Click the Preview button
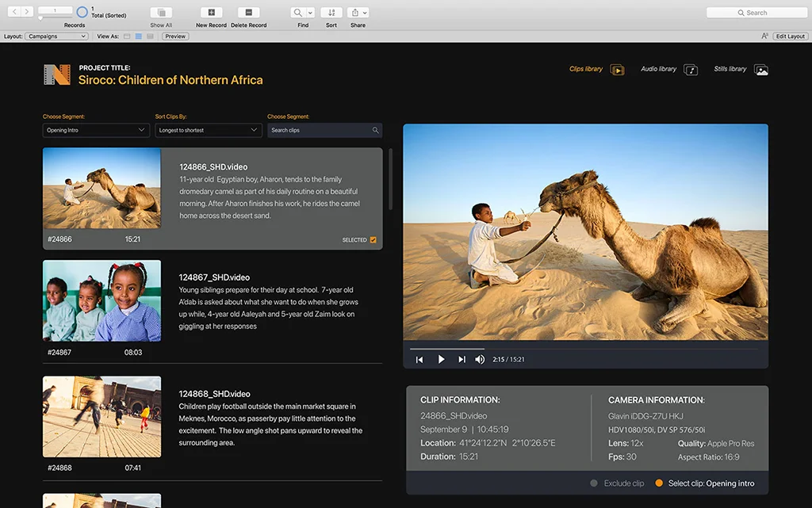812x508 pixels. (x=175, y=36)
